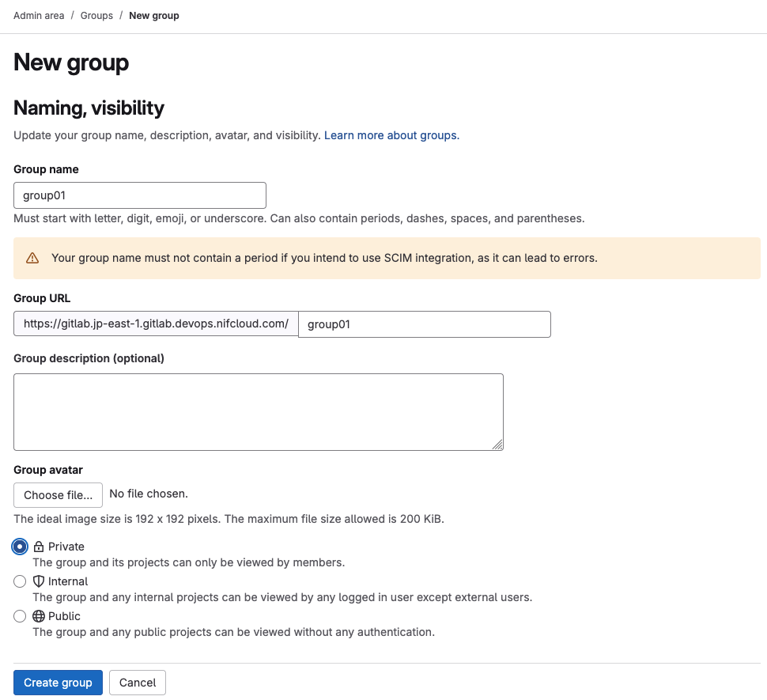Open the Learn more about groups link
Screen dimensions: 767x700
(391, 135)
